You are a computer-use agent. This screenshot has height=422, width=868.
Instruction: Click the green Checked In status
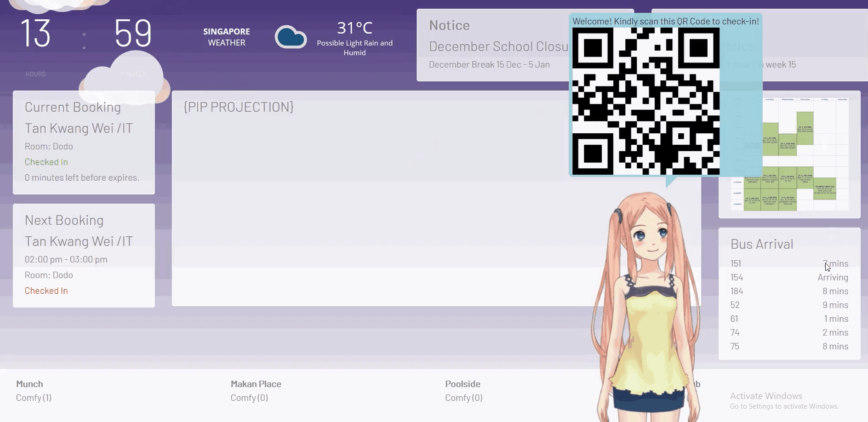[46, 162]
